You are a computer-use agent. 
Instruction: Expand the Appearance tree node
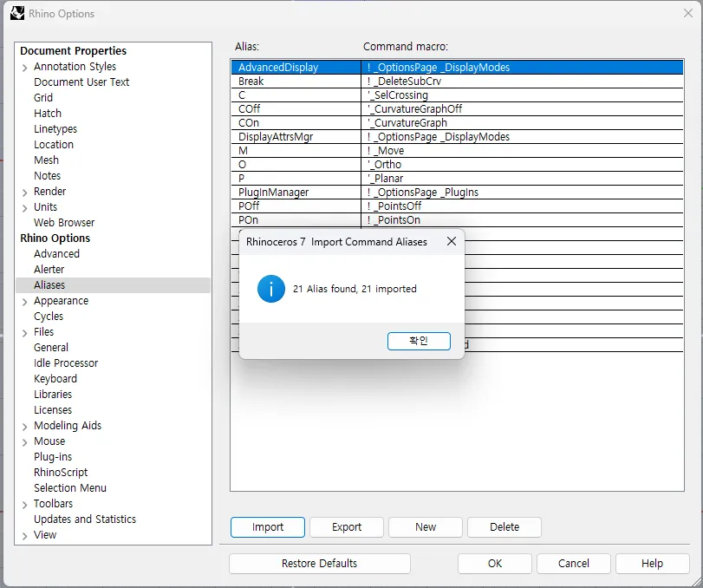point(24,302)
